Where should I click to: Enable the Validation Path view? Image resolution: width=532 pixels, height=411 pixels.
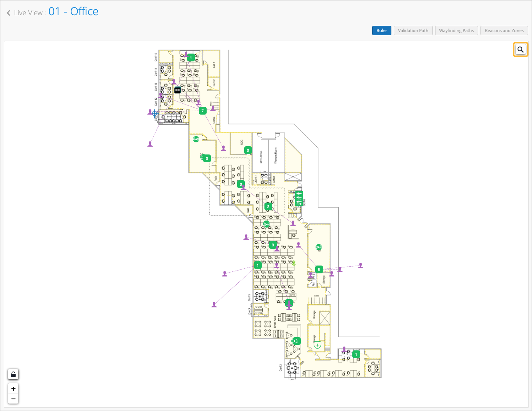click(413, 31)
